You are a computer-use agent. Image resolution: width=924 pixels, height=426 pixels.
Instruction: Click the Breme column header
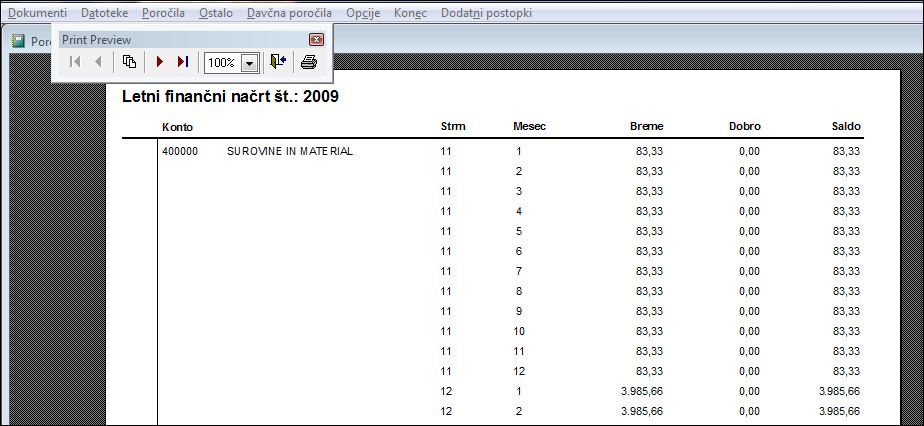646,126
